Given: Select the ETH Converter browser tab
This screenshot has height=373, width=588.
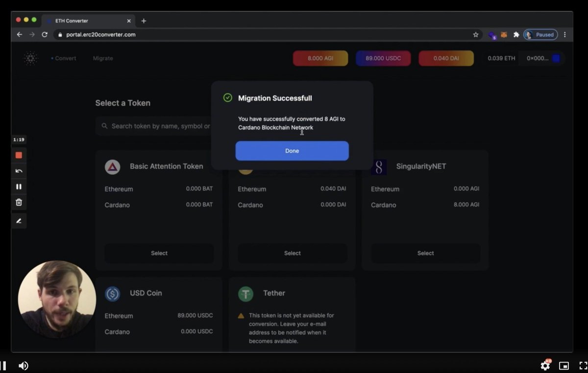Looking at the screenshot, I should [88, 21].
